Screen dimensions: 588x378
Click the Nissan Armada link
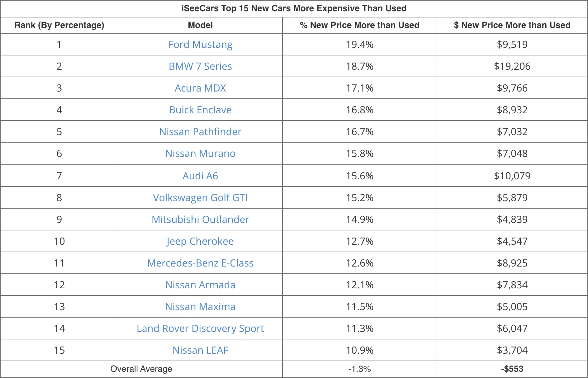click(x=200, y=285)
